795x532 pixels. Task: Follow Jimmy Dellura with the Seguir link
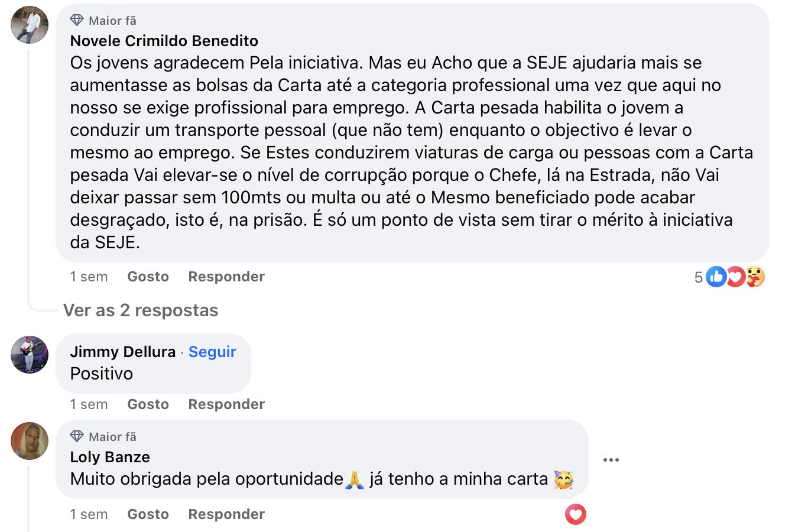(212, 352)
